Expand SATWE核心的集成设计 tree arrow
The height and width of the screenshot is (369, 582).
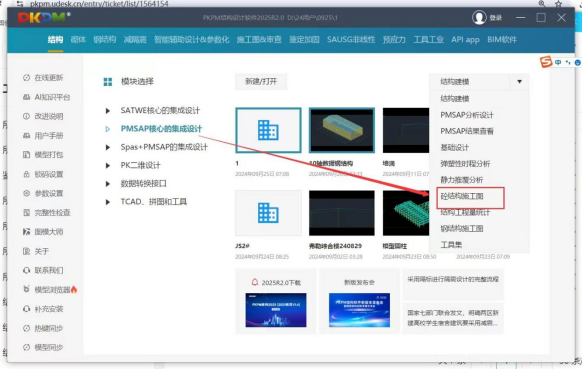pos(108,111)
